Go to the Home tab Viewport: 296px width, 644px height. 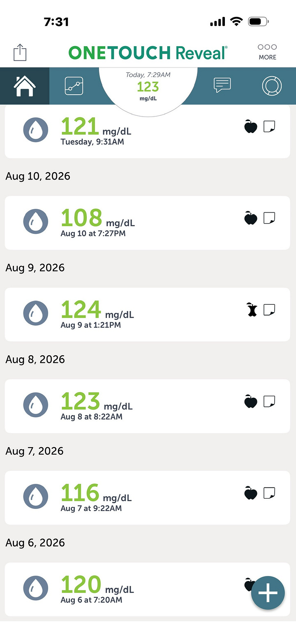click(25, 86)
